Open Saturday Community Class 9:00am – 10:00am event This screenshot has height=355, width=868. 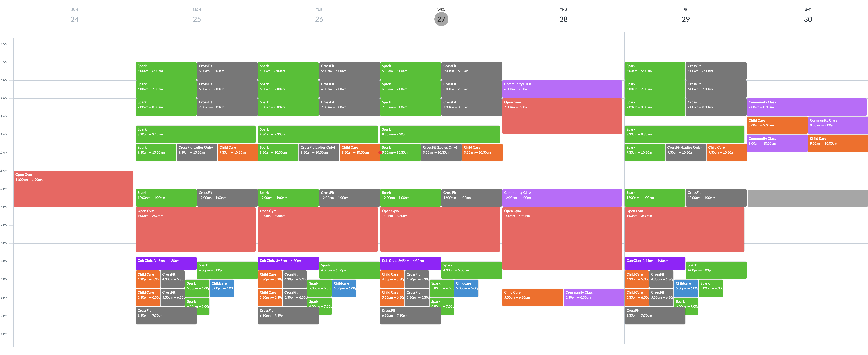[x=777, y=143]
